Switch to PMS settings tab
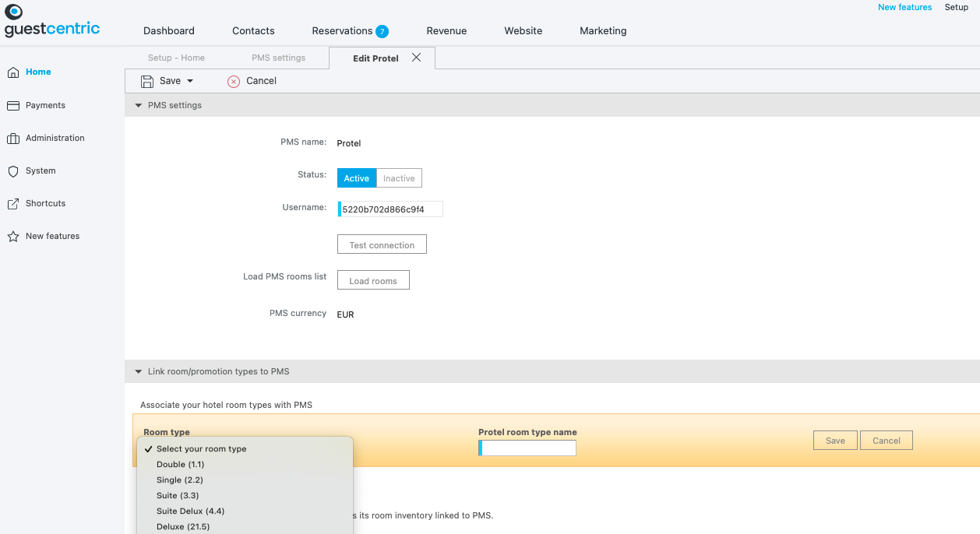This screenshot has height=534, width=980. click(278, 58)
